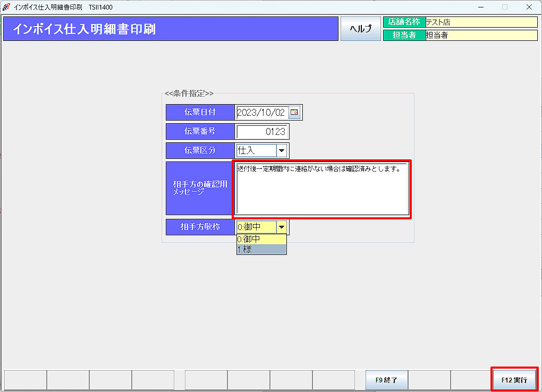Click the 伝票番号 input field showing 0123
The height and width of the screenshot is (392, 542).
[x=261, y=131]
